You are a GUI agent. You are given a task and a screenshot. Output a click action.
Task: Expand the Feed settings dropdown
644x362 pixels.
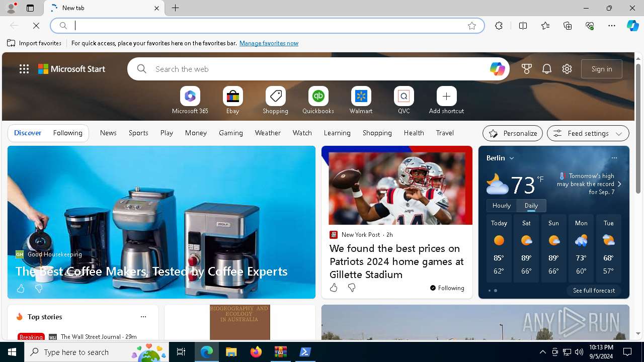(x=588, y=133)
